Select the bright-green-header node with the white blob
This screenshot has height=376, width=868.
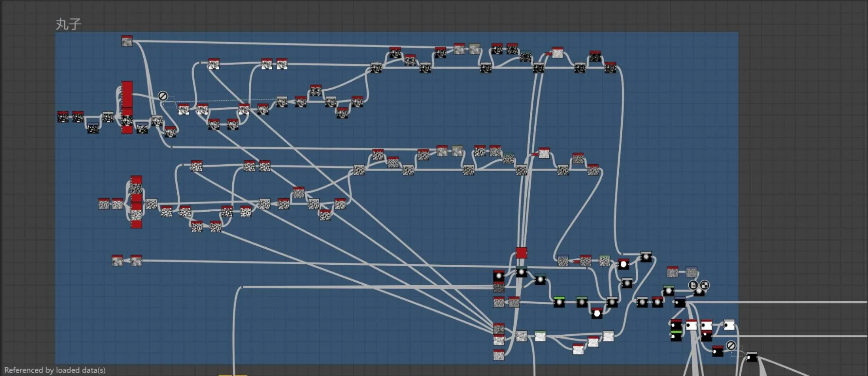[559, 302]
